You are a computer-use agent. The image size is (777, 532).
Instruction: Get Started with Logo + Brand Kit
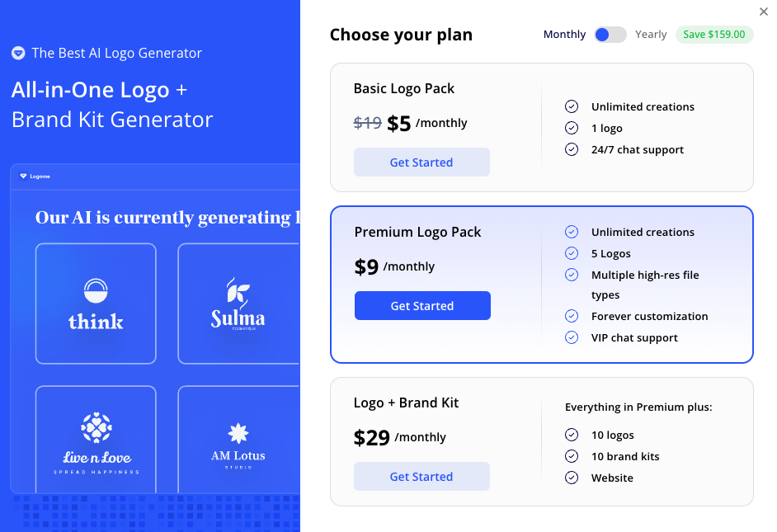click(x=421, y=477)
